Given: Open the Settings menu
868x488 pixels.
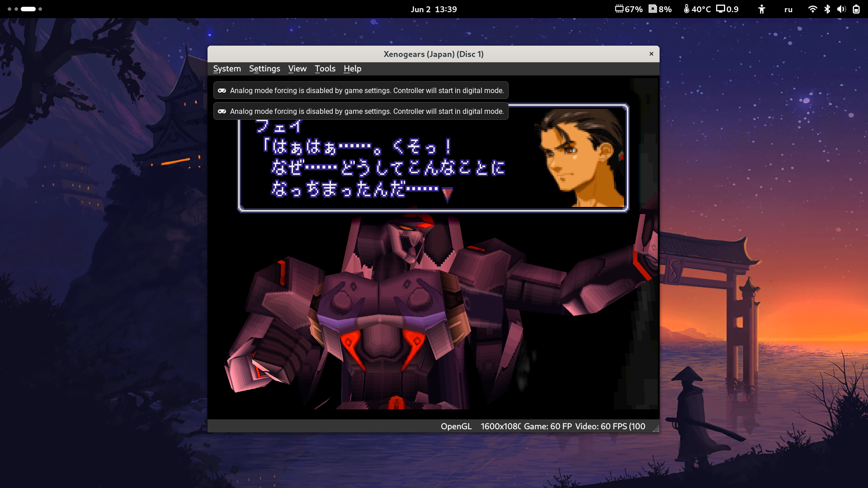Looking at the screenshot, I should click(264, 69).
